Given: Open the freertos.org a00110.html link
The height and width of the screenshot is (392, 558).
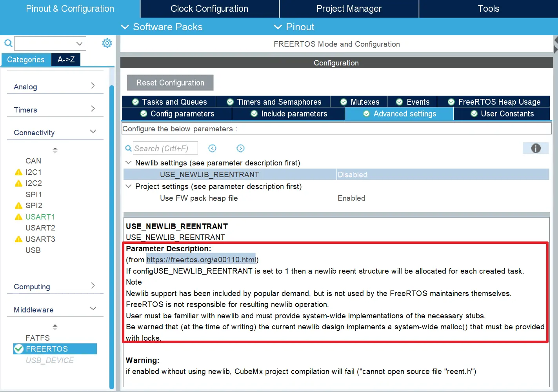Looking at the screenshot, I should tap(201, 260).
